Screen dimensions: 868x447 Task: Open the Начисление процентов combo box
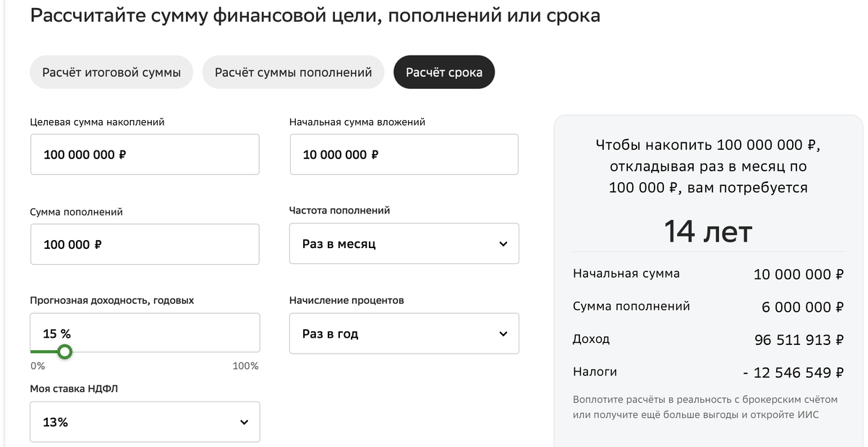(x=404, y=333)
